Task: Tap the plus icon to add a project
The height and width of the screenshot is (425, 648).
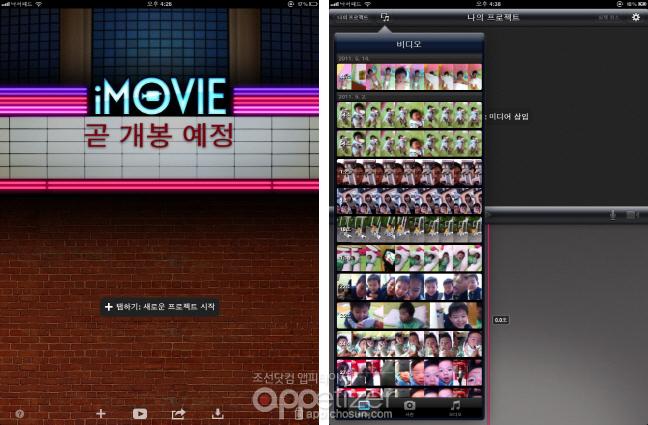Action: coord(101,413)
